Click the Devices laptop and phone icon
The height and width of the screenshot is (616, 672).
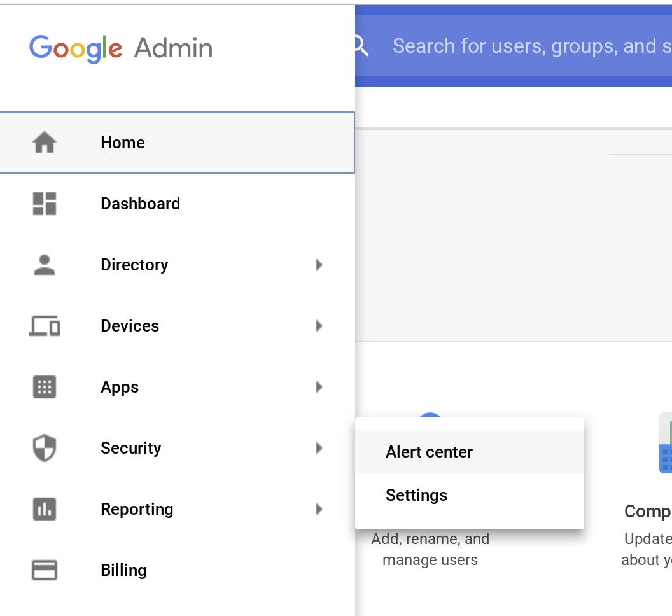click(x=45, y=326)
